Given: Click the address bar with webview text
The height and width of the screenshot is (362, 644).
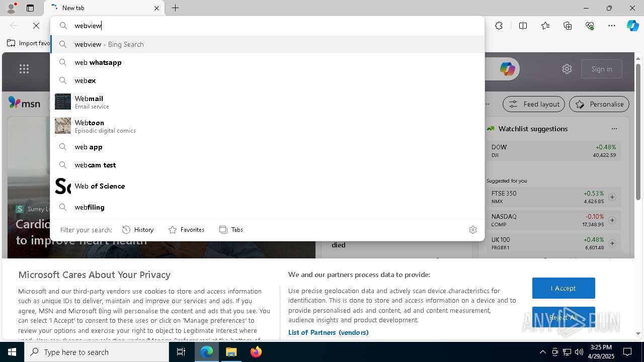Looking at the screenshot, I should click(x=267, y=26).
